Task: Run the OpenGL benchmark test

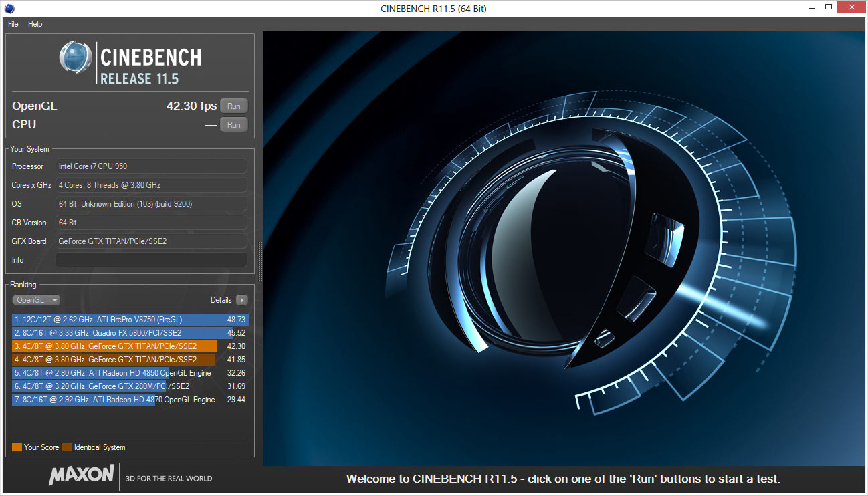Action: (x=233, y=106)
